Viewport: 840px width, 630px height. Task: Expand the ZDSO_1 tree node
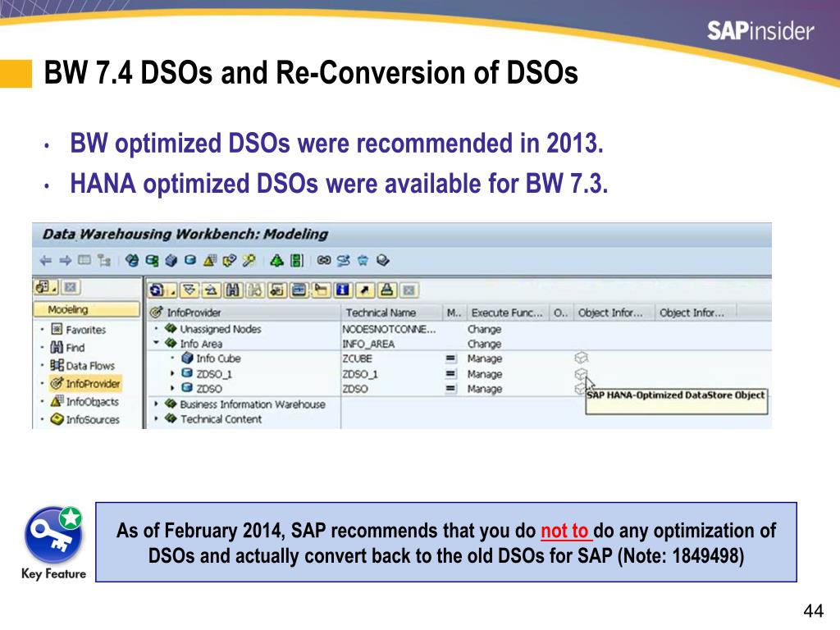(x=172, y=373)
